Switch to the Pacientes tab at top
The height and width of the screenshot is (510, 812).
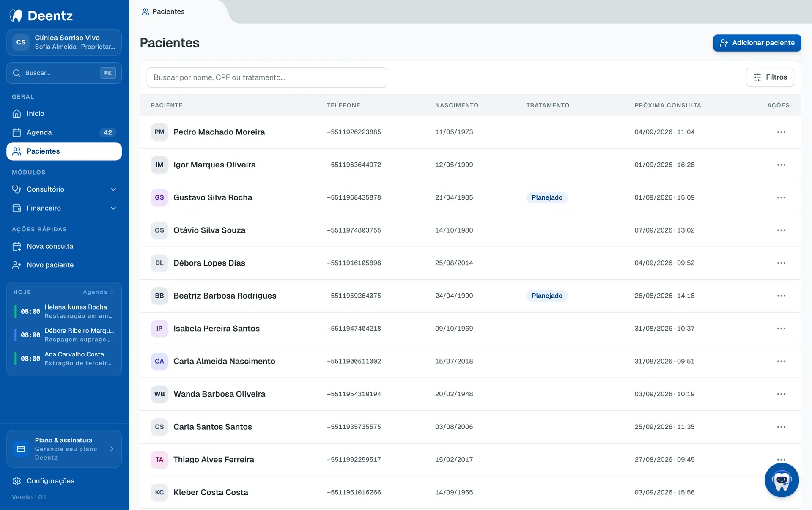point(164,11)
